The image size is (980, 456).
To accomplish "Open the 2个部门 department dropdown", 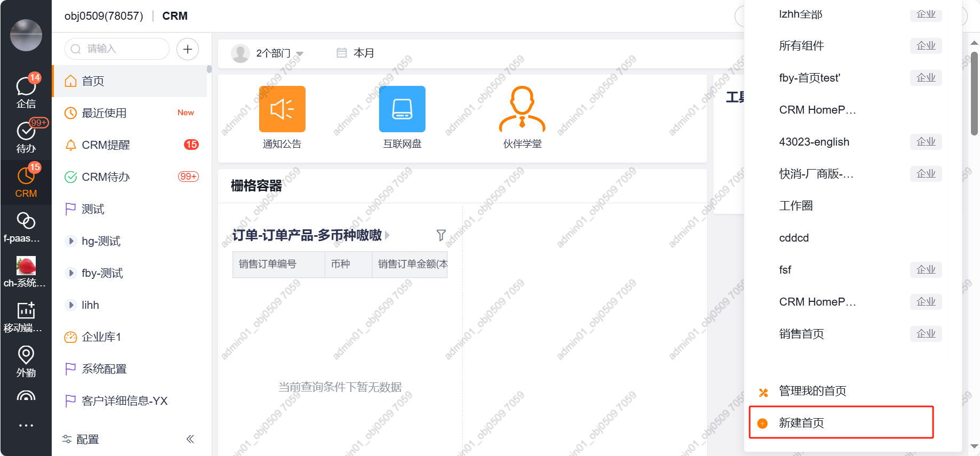I will (x=279, y=53).
